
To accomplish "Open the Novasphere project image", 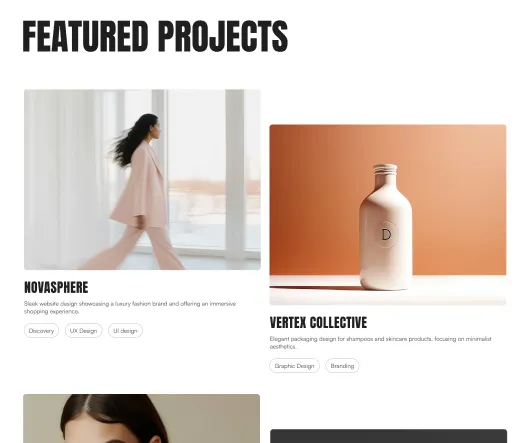I will click(142, 179).
